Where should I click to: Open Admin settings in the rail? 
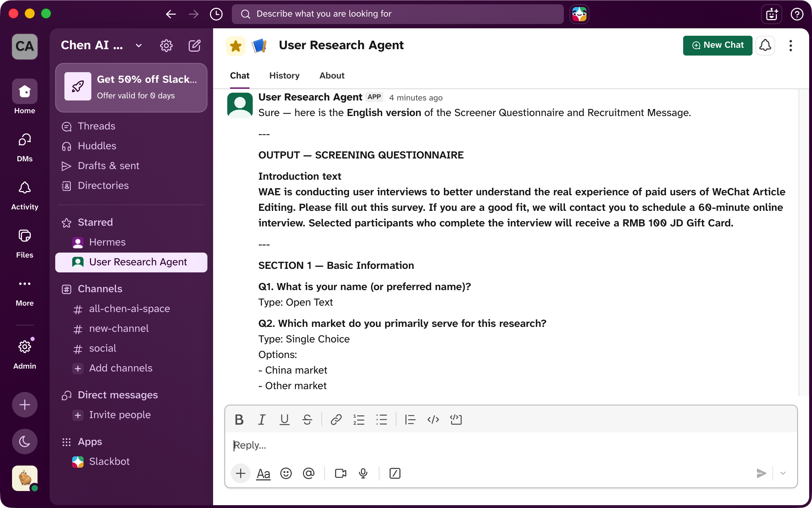(x=25, y=354)
